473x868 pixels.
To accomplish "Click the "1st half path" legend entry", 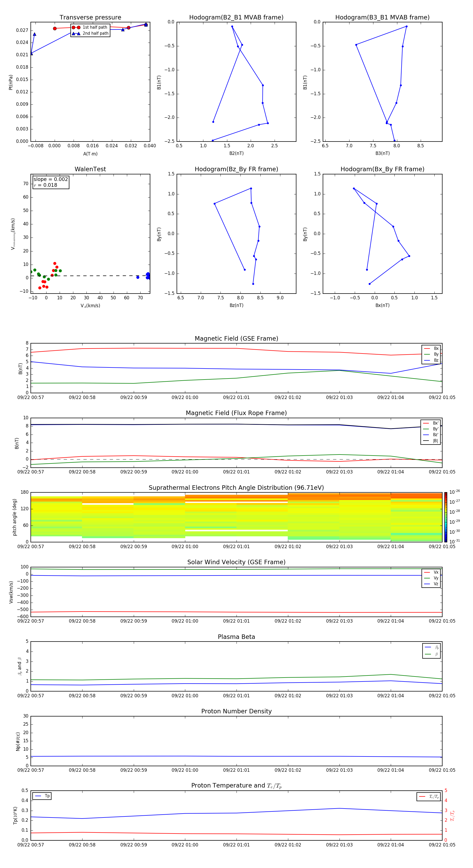I will 90,27.
